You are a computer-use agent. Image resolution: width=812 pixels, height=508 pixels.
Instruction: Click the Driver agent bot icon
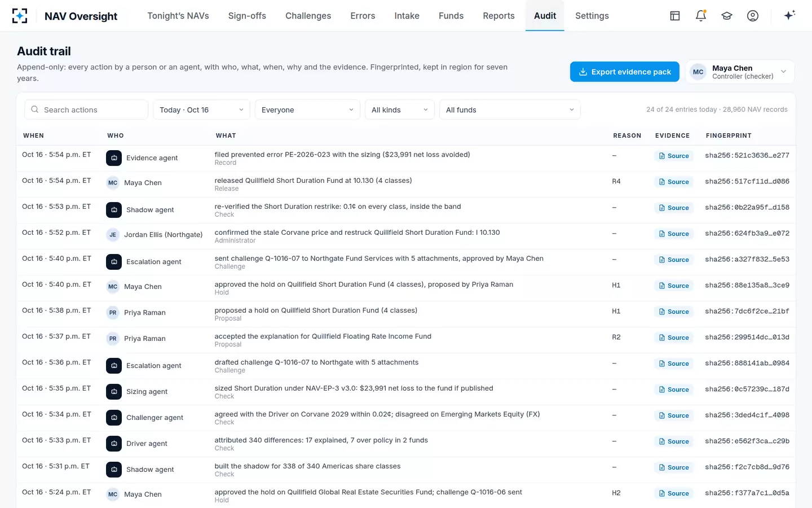114,444
